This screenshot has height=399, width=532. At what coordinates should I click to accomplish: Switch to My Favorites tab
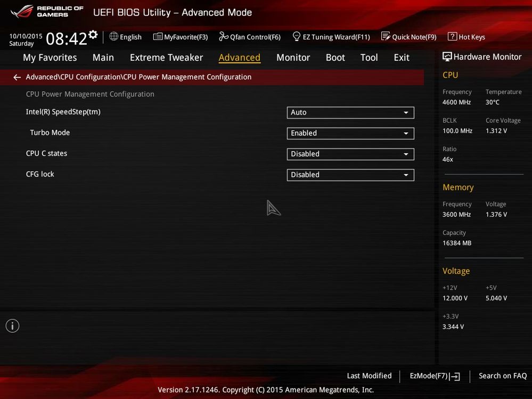click(50, 58)
